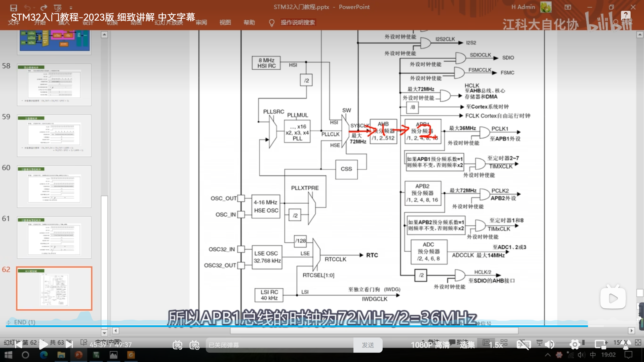Screen dimensions: 644x362
Task: Click the play button in video controls
Action: click(43, 345)
